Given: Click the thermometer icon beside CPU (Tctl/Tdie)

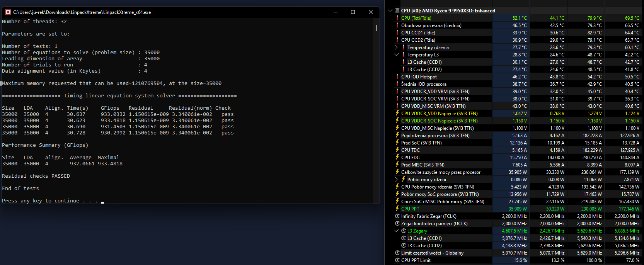Looking at the screenshot, I should pos(397,18).
